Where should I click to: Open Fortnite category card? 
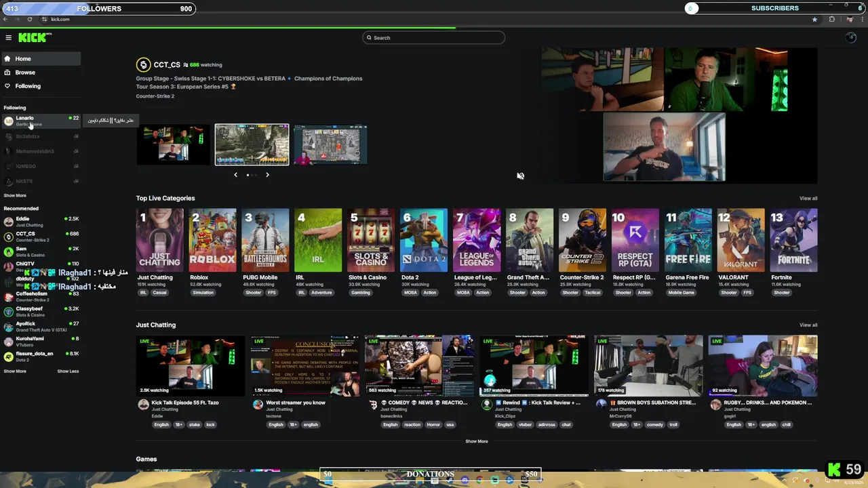pos(794,241)
